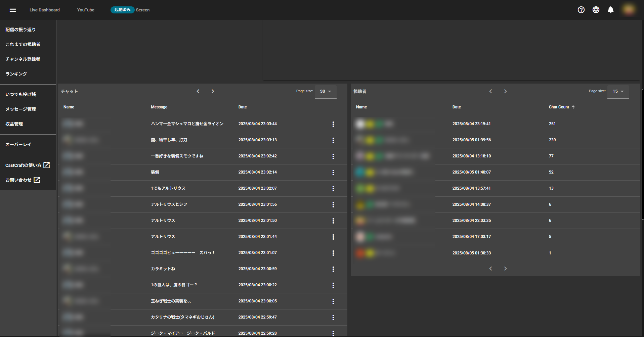Open the notifications bell

pyautogui.click(x=611, y=10)
